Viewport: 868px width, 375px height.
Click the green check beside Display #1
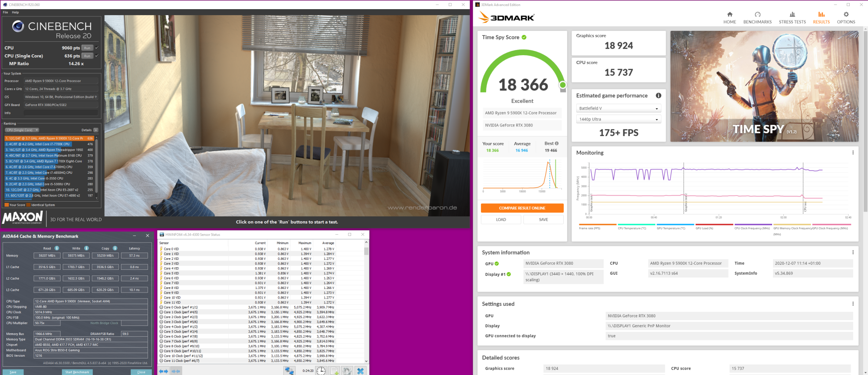[x=509, y=274]
